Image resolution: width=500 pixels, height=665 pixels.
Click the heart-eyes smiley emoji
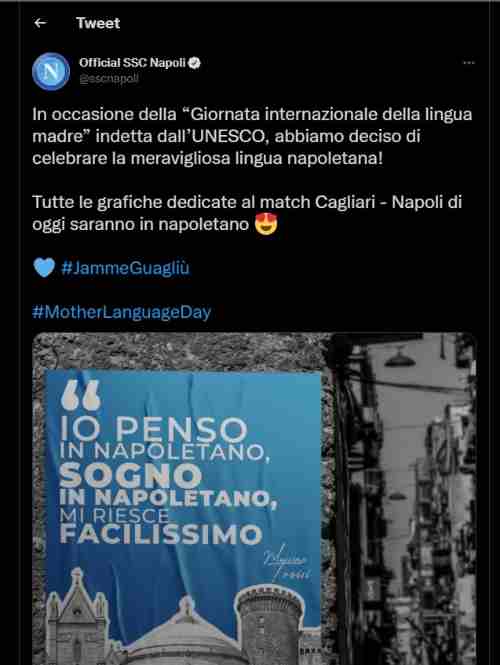(266, 224)
